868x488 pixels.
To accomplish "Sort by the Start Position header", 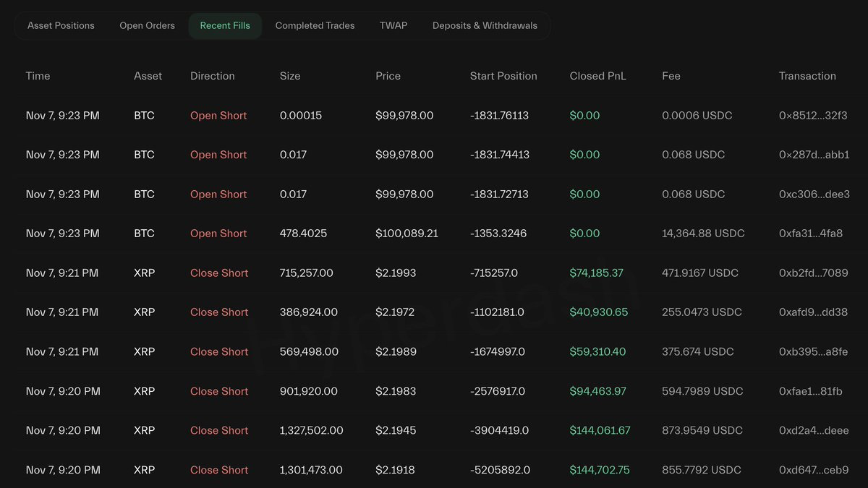I will pyautogui.click(x=503, y=76).
